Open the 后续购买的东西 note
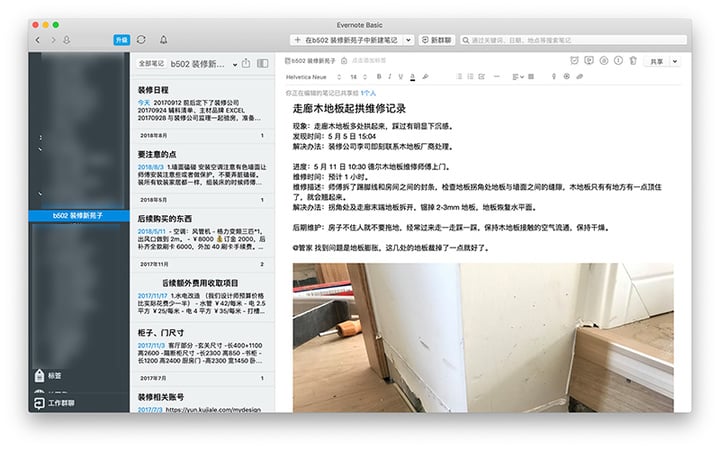This screenshot has height=450, width=720. (202, 233)
